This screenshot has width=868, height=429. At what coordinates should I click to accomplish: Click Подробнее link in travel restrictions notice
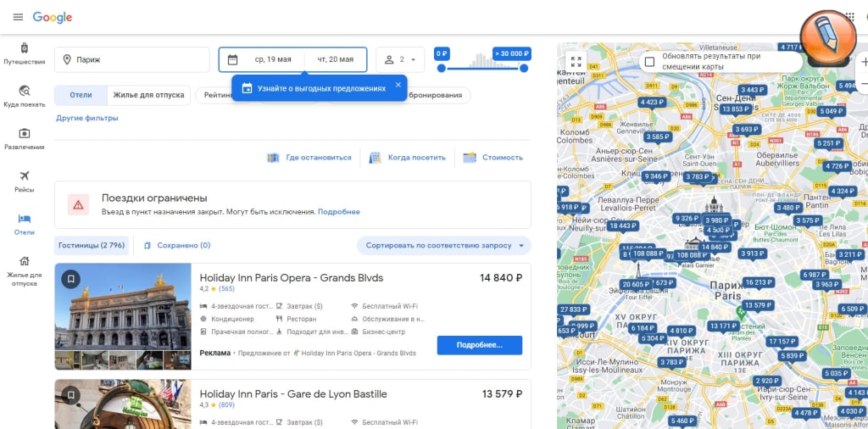coord(339,211)
